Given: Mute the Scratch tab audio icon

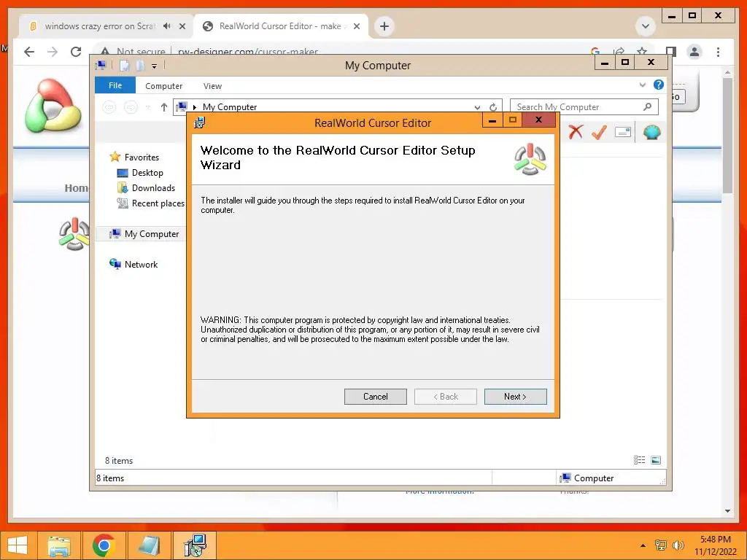Looking at the screenshot, I should (167, 26).
